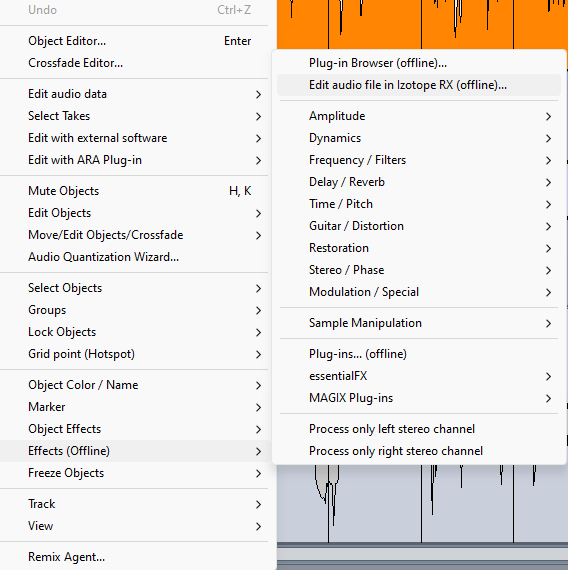
Task: Click Plug-ins... (offline) entry
Action: pos(419,354)
